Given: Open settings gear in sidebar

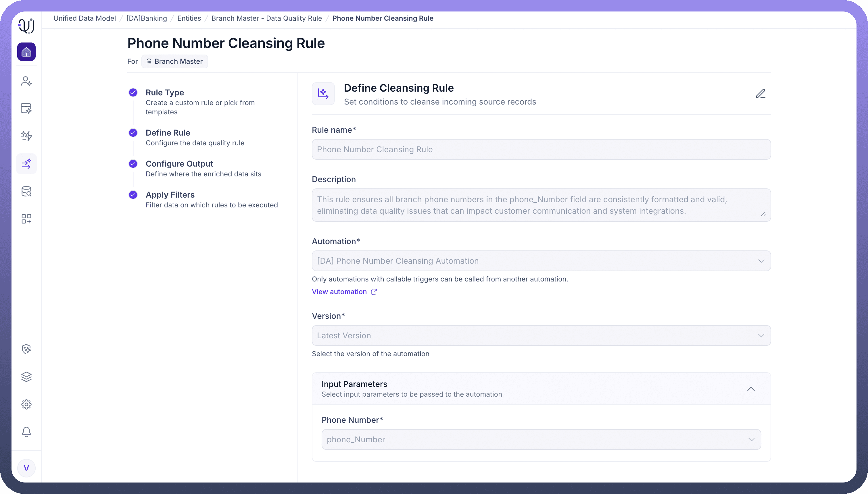Looking at the screenshot, I should tap(26, 404).
